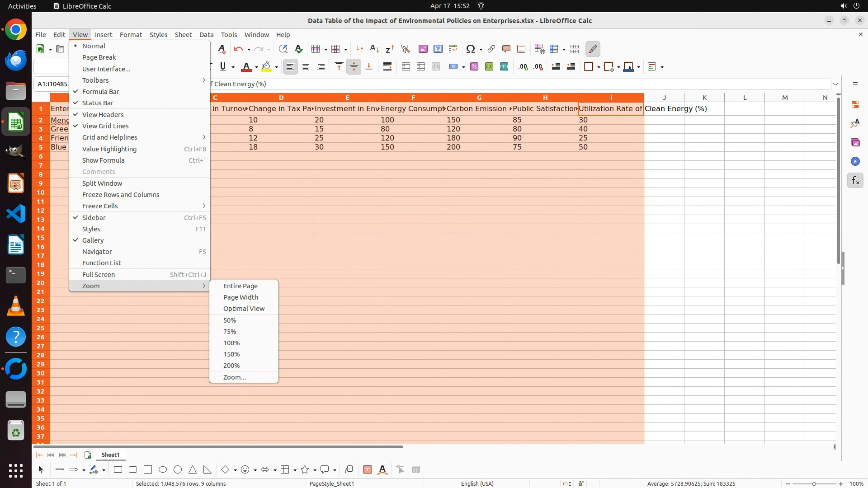
Task: Select Optimal View in the Zoom submenu
Action: (244, 309)
